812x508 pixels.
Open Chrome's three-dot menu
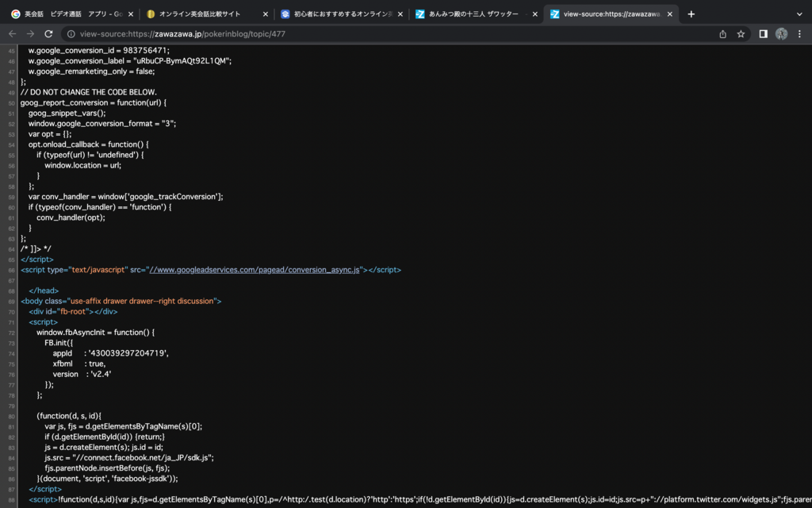point(799,34)
